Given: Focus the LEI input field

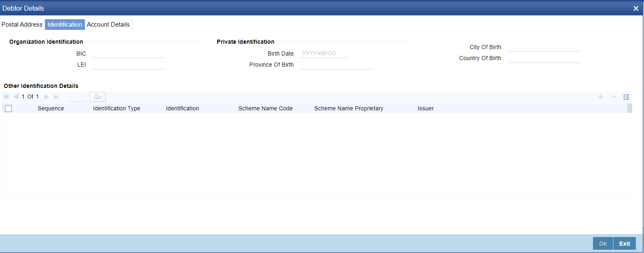Looking at the screenshot, I should (x=129, y=65).
